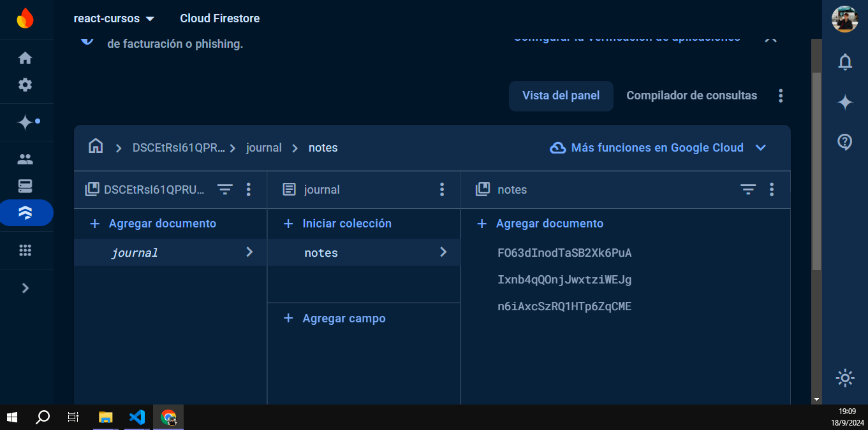Go to the root home breadcrumb icon

(x=96, y=147)
